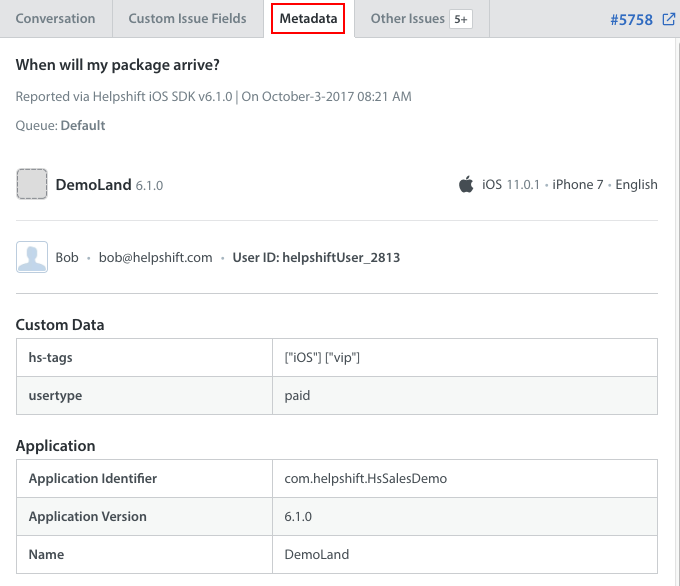Click the DemoLand app name heading

93,184
